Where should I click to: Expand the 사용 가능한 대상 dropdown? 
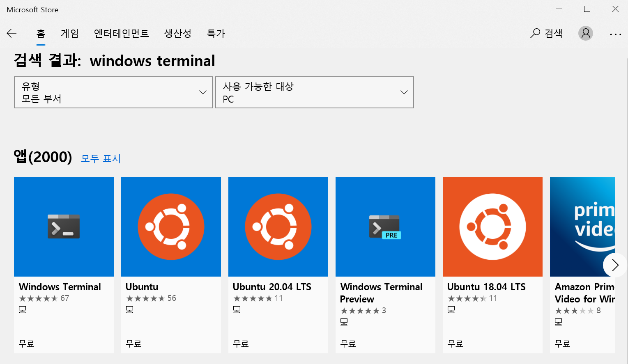tap(315, 92)
